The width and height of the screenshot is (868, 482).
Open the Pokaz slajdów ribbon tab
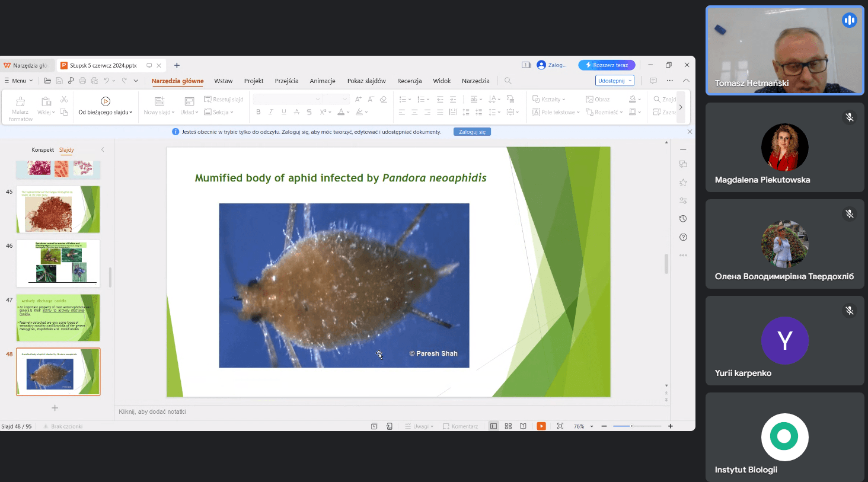[x=366, y=81]
